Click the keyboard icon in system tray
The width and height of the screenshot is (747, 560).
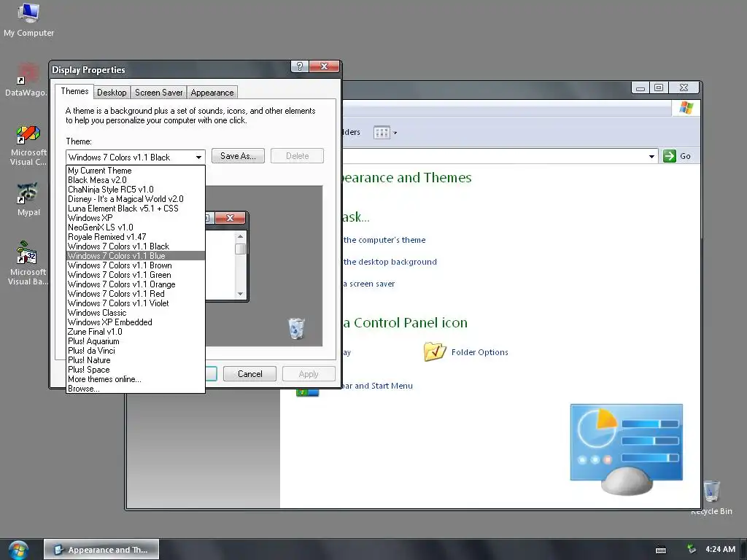point(661,550)
